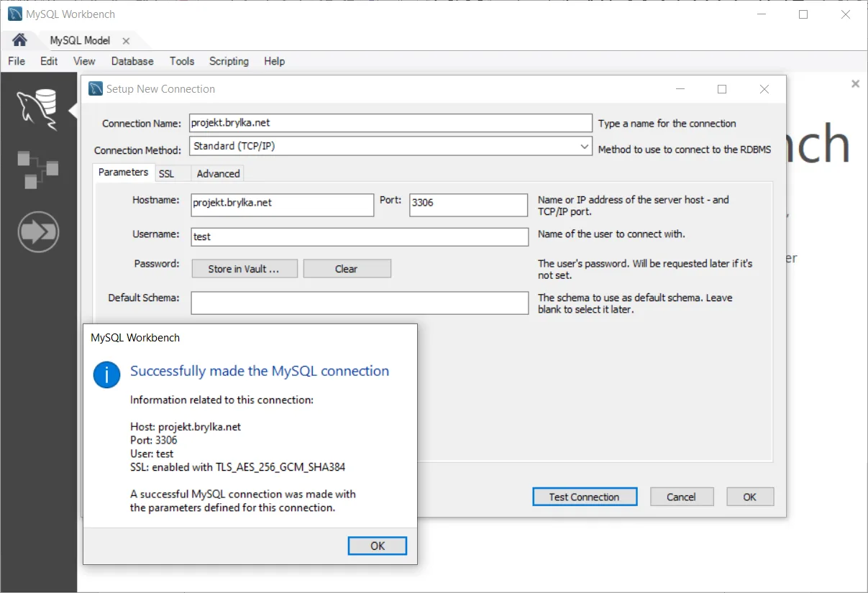This screenshot has width=868, height=593.
Task: Click the Username input field
Action: (x=360, y=237)
